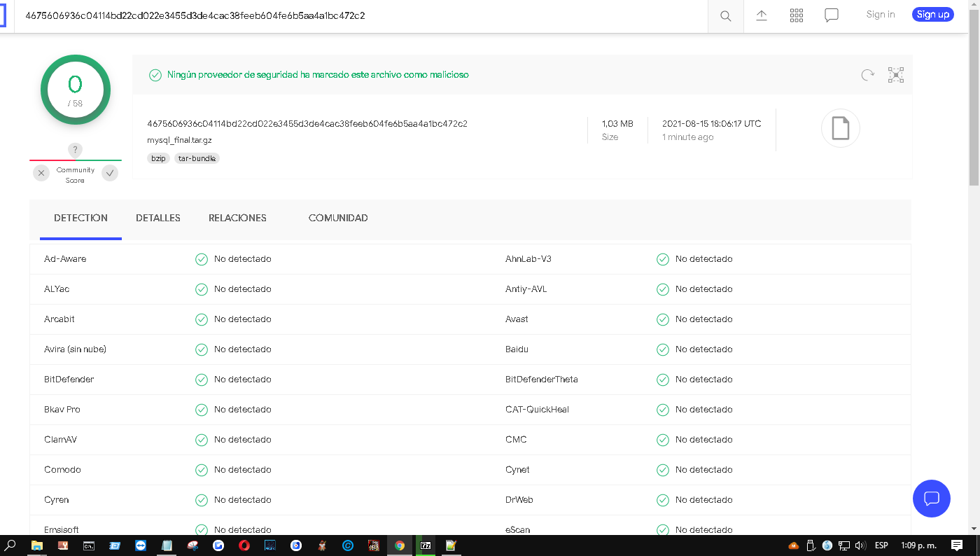Click the mysql_final.tar.gz file name
Screen dimensions: 980x556
[180, 140]
